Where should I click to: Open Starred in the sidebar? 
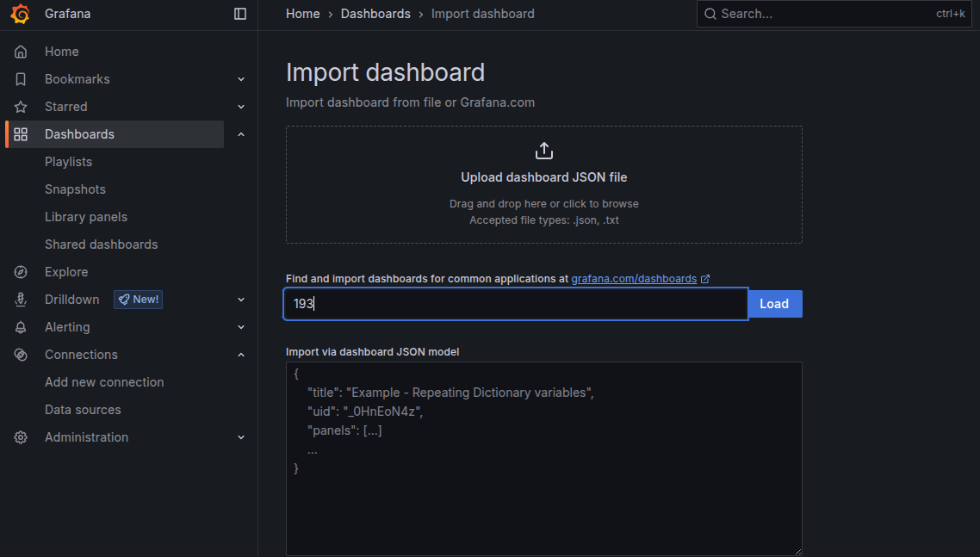(x=65, y=107)
